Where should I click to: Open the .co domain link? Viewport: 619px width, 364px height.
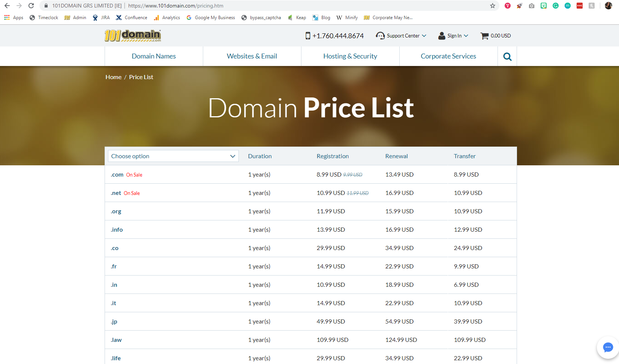pyautogui.click(x=114, y=248)
